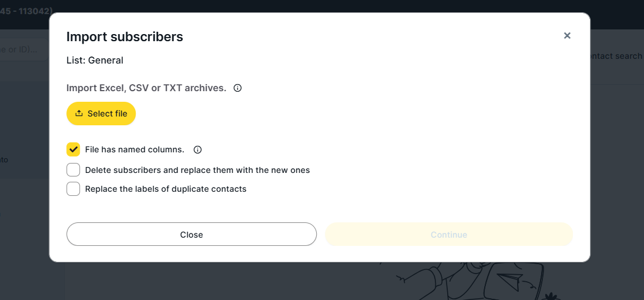Click the File has named columns label text
The width and height of the screenshot is (644, 300).
135,150
